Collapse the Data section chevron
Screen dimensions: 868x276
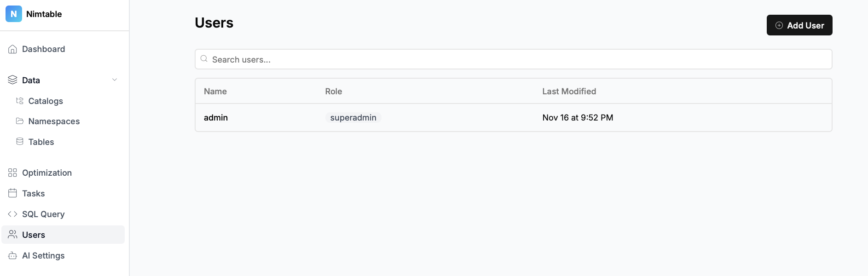[x=115, y=80]
